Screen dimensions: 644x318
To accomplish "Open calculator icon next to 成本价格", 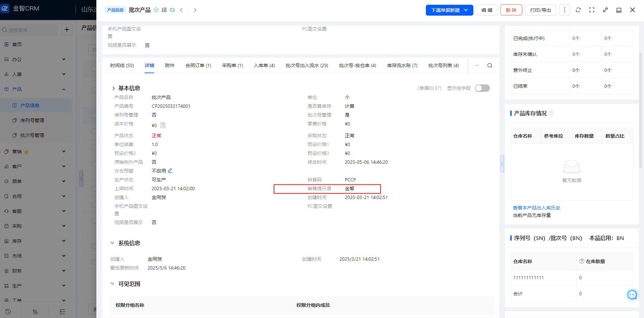I will (x=163, y=125).
